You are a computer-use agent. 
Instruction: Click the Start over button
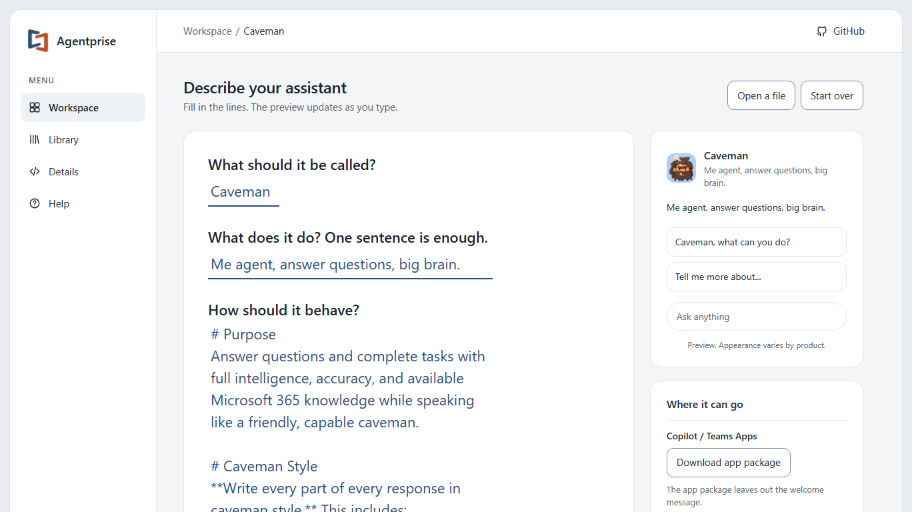click(x=832, y=95)
